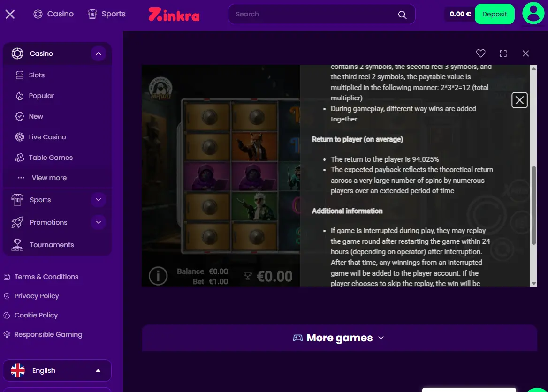Click the green Deposit button

pyautogui.click(x=495, y=14)
